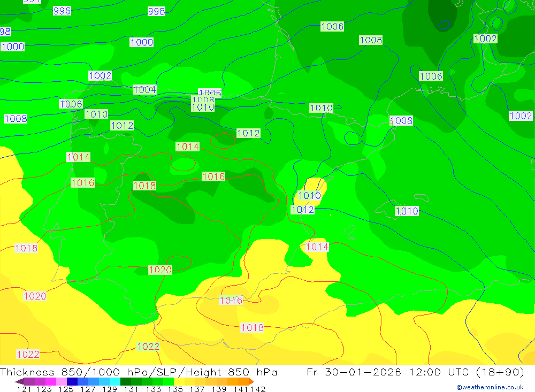Image resolution: width=535 pixels, height=392 pixels.
Task: Click the red 1022 label at left edge
Action: (28, 354)
